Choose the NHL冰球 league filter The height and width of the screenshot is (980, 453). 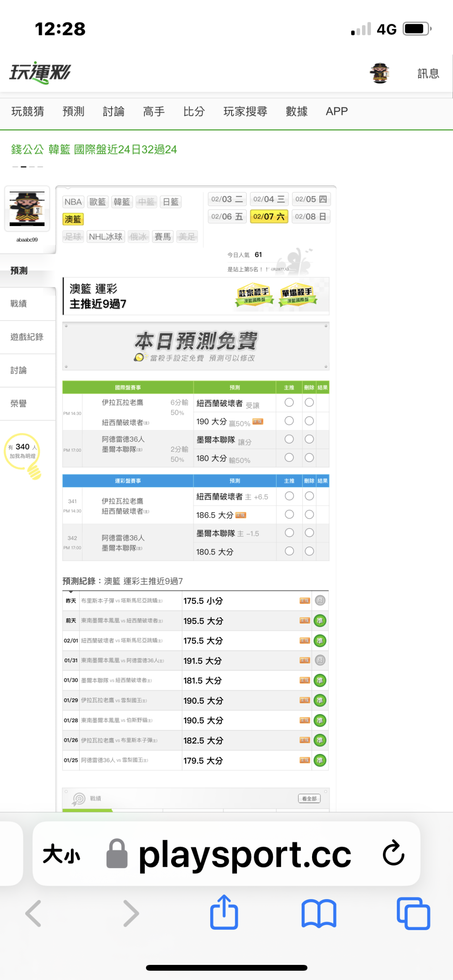point(105,237)
